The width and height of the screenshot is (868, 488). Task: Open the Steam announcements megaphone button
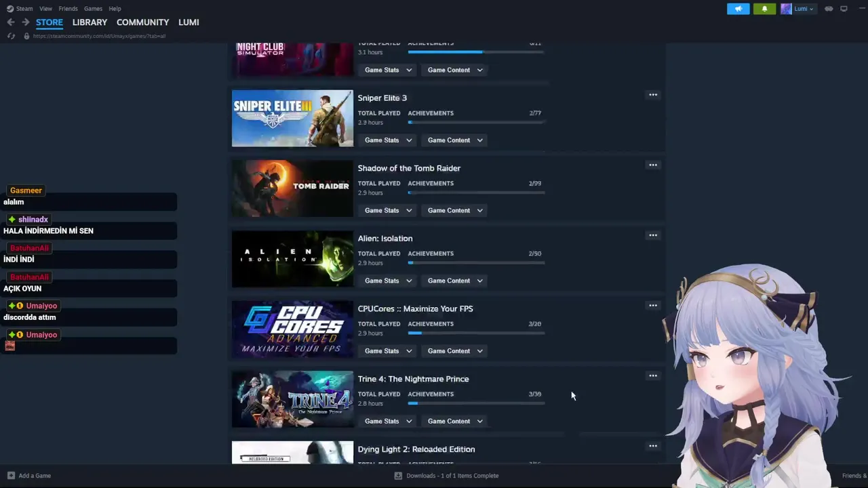[x=738, y=9]
